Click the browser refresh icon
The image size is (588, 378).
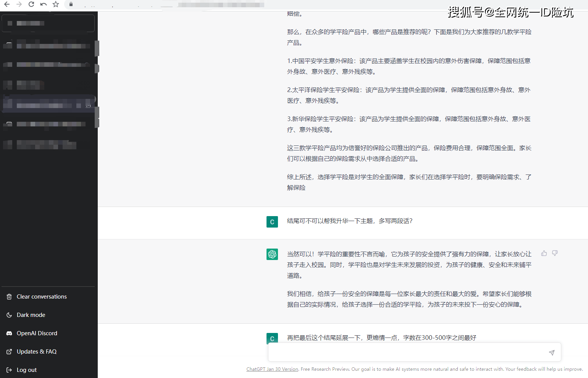click(31, 5)
